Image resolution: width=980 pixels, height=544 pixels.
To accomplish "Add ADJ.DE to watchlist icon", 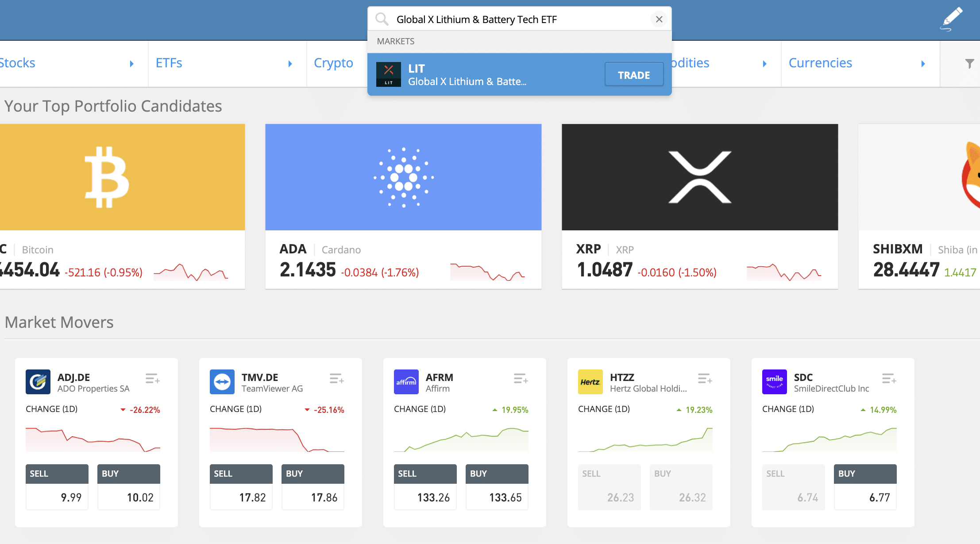I will (x=152, y=379).
